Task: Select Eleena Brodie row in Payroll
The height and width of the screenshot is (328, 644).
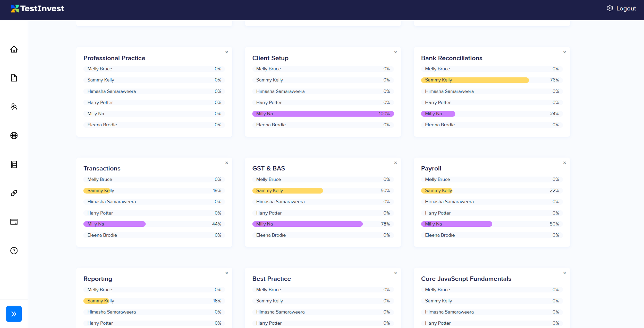Action: 492,235
